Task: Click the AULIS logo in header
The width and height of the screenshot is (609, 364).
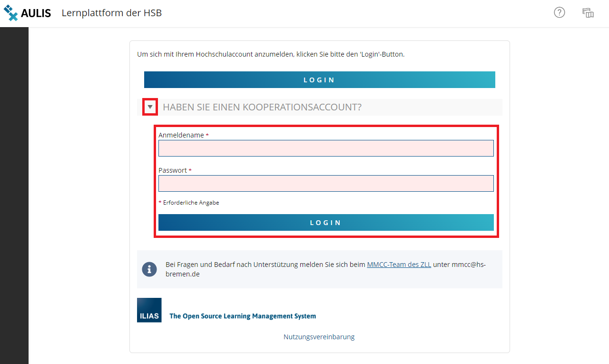Action: pyautogui.click(x=28, y=13)
